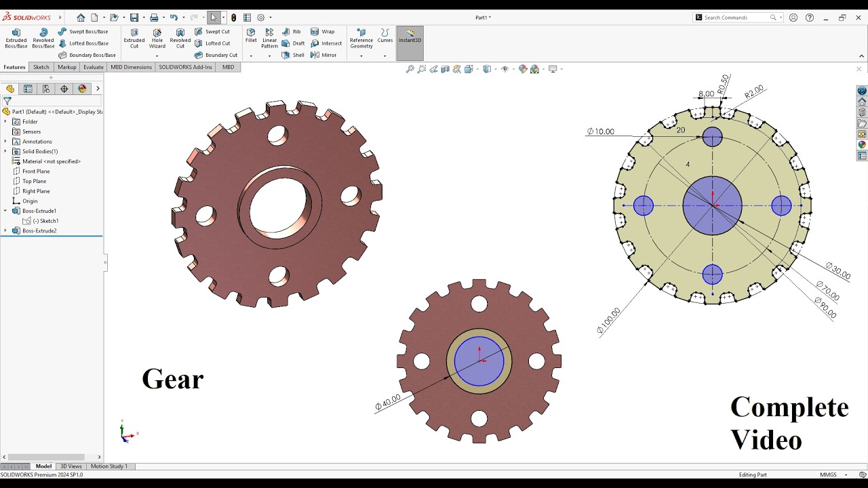Undo the last action

(174, 18)
